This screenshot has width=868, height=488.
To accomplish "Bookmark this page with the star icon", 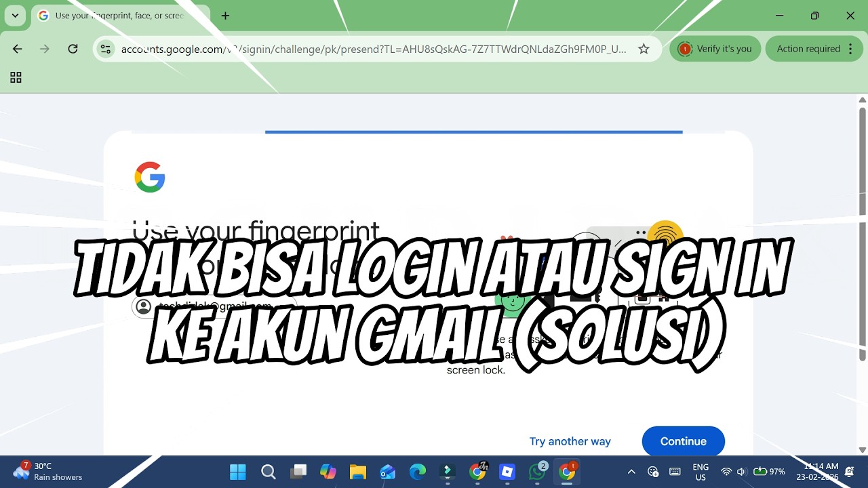I will coord(644,49).
